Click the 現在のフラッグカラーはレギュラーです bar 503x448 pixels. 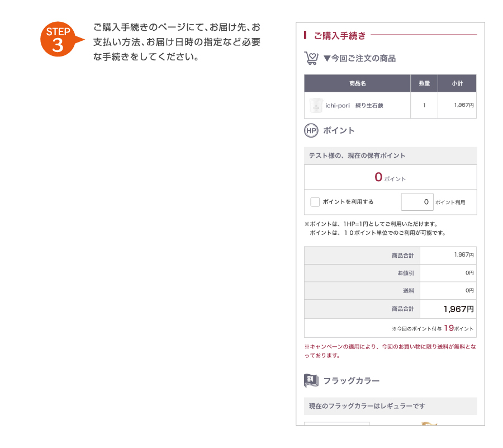[x=391, y=406]
